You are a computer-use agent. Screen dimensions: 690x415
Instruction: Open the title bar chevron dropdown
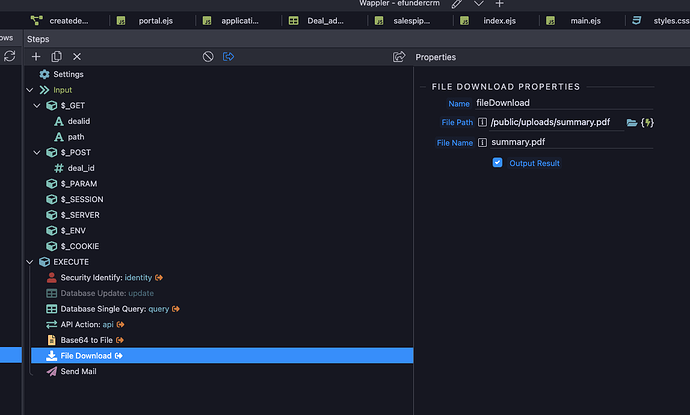click(x=478, y=4)
